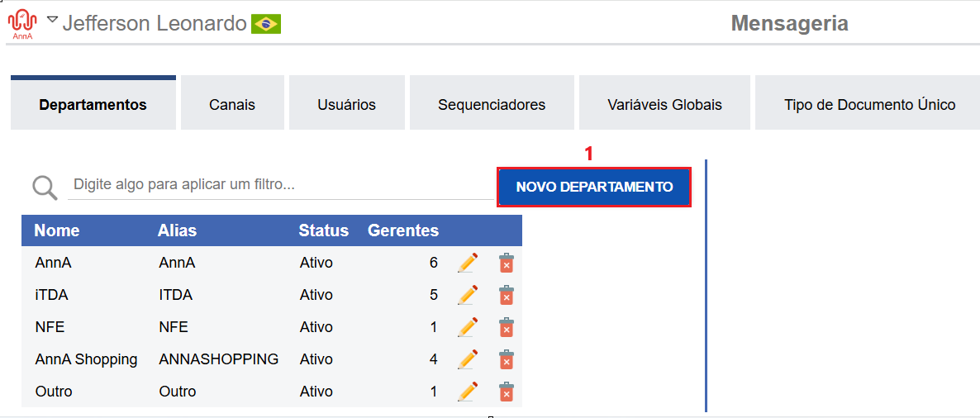Click the AnnA logo icon
Screen dimensions: 980x418
click(22, 24)
